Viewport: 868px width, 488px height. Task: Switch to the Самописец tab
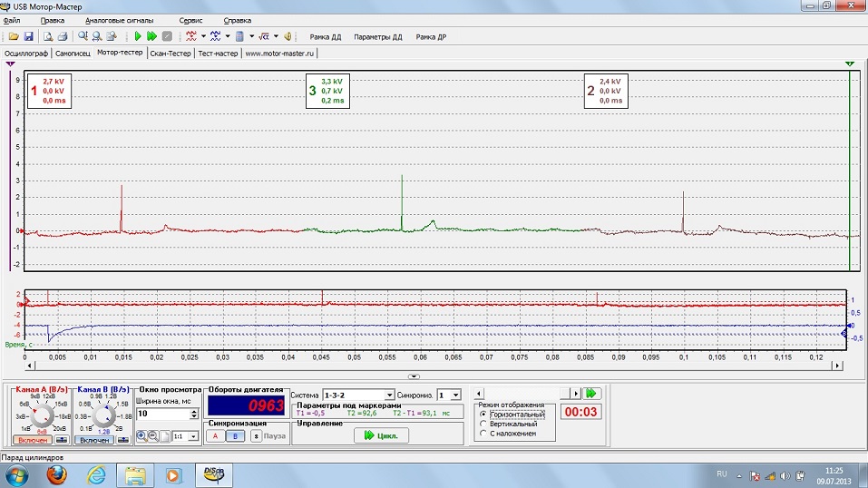[x=73, y=54]
